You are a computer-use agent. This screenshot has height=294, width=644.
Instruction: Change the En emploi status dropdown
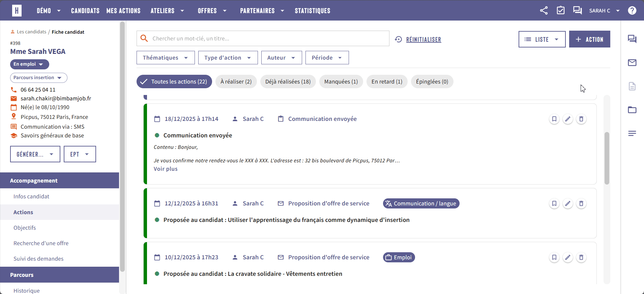click(30, 64)
